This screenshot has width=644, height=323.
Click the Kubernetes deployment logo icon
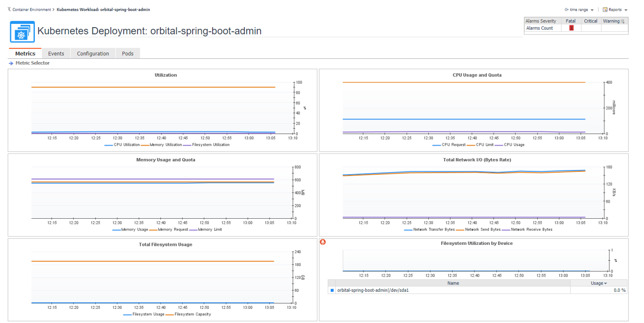click(x=22, y=32)
